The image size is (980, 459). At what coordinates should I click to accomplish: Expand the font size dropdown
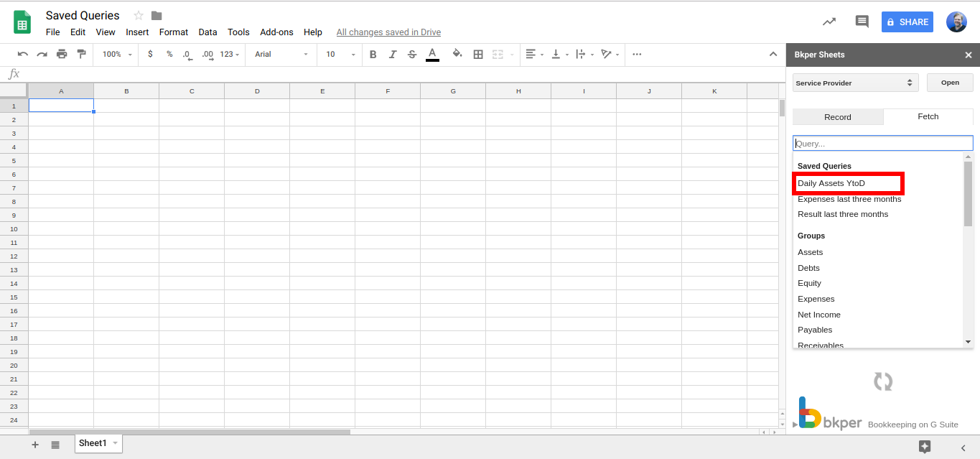(352, 54)
